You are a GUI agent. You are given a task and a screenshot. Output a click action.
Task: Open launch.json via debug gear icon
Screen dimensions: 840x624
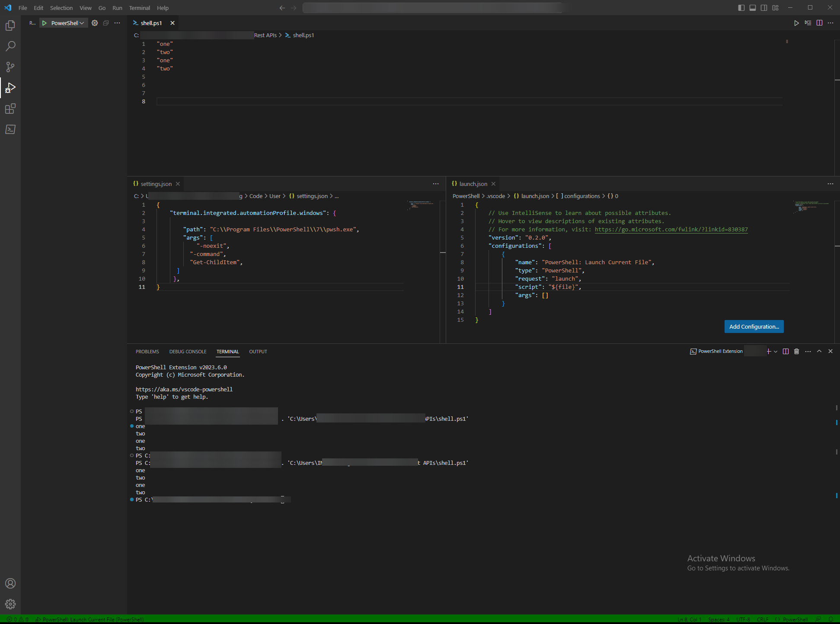tap(95, 23)
